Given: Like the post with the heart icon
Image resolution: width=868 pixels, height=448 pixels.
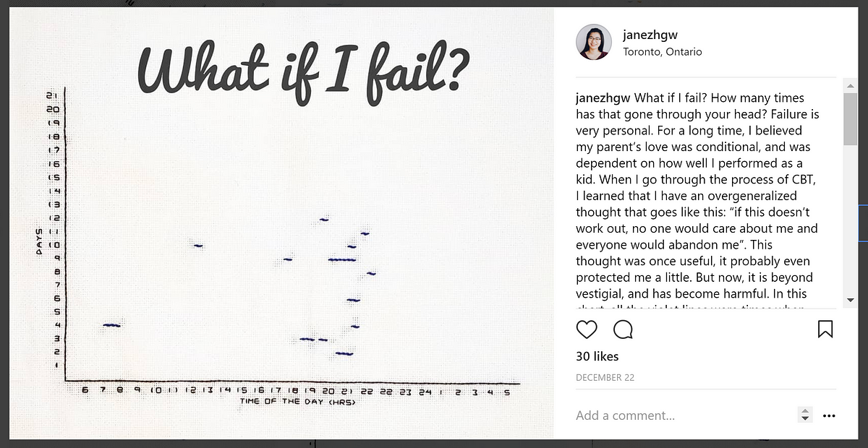Looking at the screenshot, I should tap(587, 329).
